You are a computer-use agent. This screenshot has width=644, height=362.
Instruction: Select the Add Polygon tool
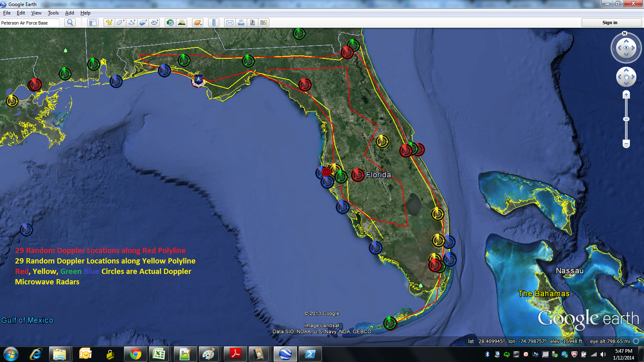[120, 23]
